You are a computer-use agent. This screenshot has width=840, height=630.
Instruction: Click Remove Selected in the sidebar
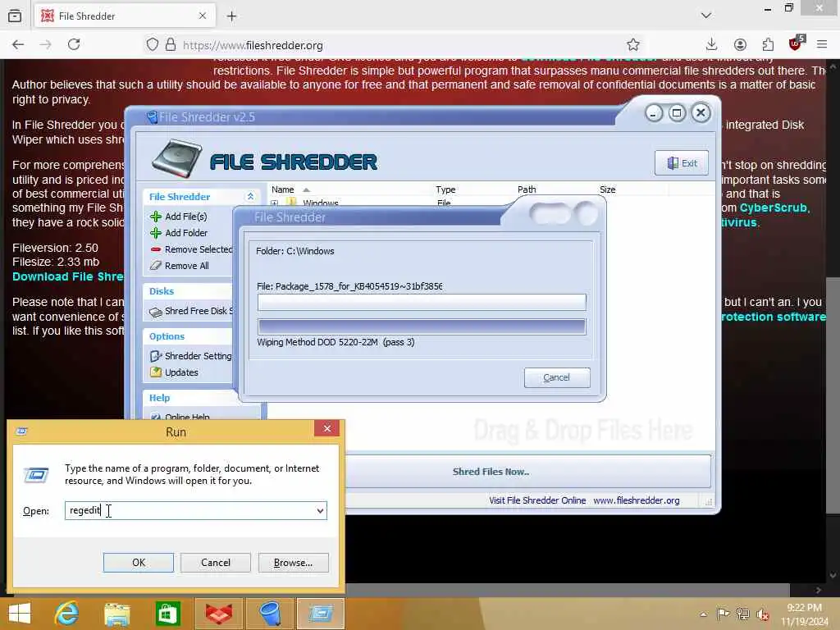coord(199,249)
